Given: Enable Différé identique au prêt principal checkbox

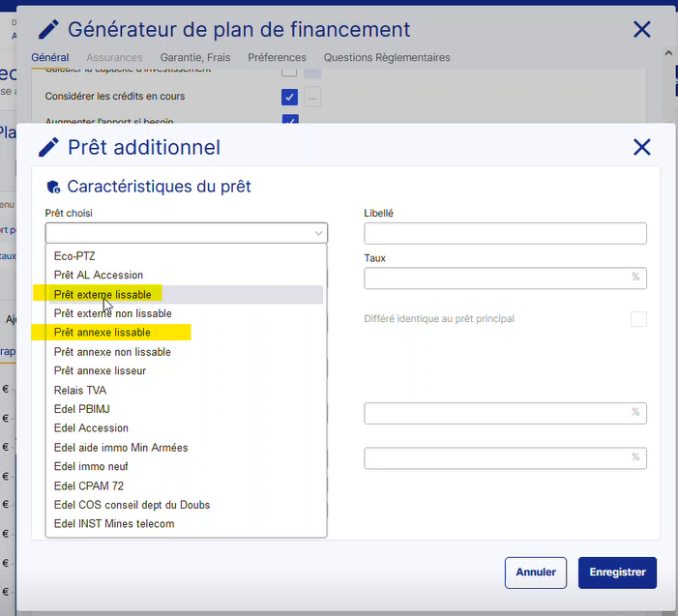Looking at the screenshot, I should (638, 319).
